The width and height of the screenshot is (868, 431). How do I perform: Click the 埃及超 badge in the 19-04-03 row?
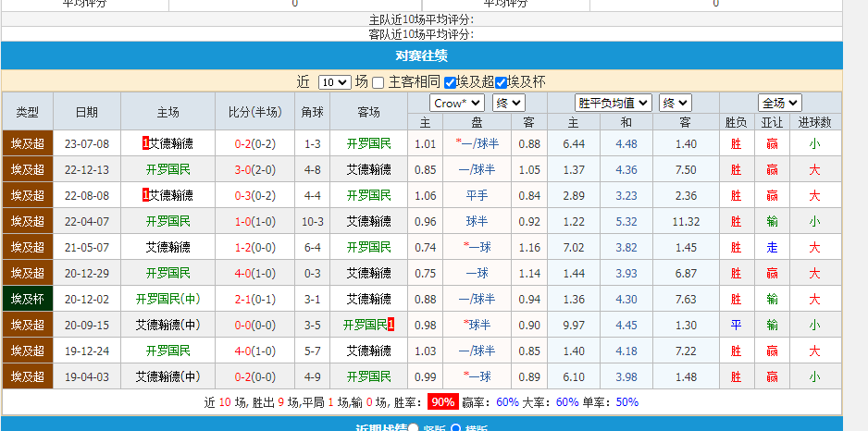[28, 376]
